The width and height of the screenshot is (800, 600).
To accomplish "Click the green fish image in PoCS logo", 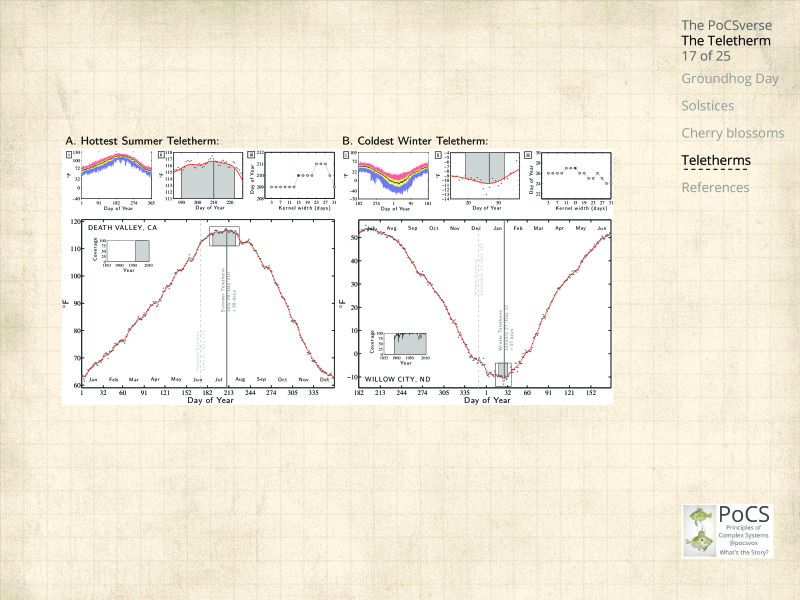I will [x=698, y=531].
